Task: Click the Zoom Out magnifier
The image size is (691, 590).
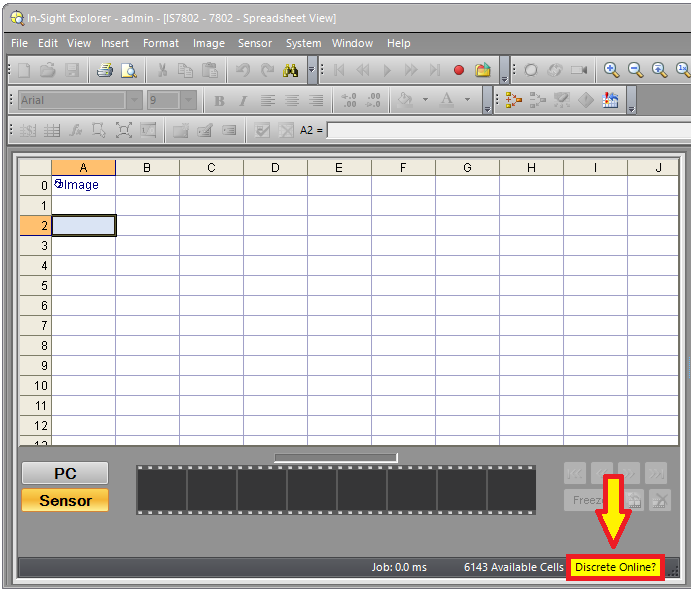Action: point(635,70)
